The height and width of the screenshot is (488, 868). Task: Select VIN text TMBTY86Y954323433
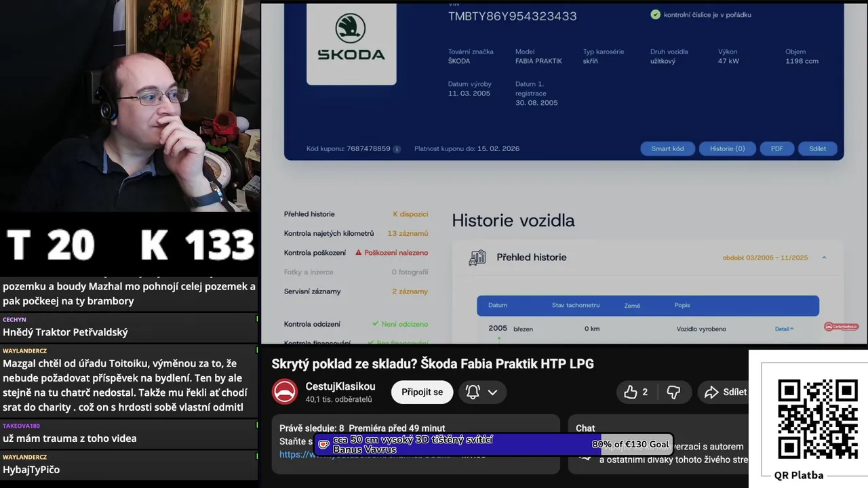(512, 16)
